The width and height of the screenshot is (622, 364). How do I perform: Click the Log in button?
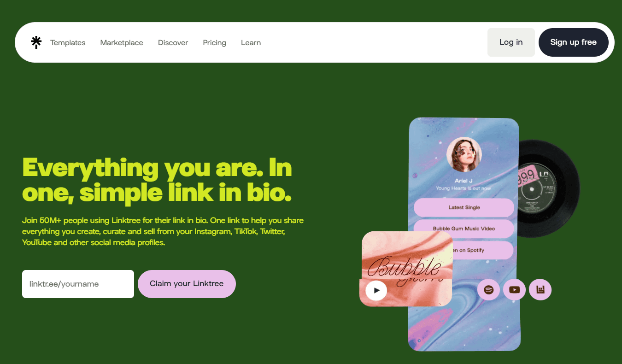click(x=511, y=42)
